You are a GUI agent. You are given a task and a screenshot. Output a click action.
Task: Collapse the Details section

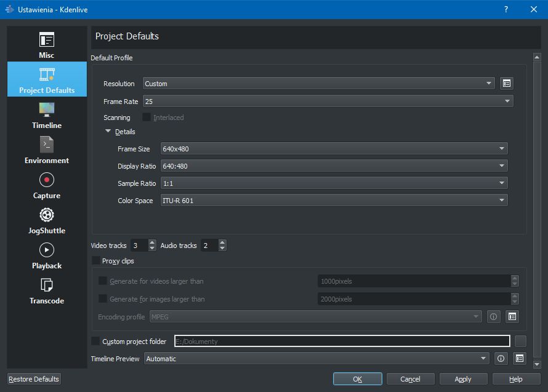pyautogui.click(x=108, y=131)
